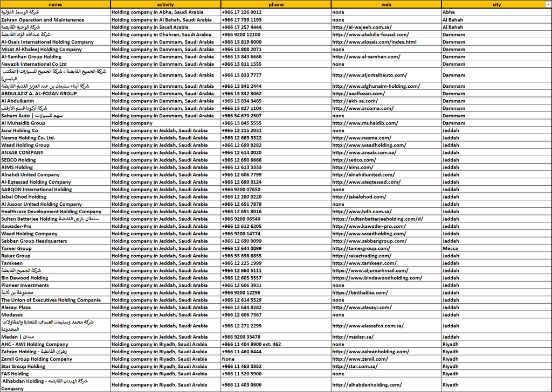The image size is (552, 392).
Task: Open the http://www.aljomaihauto.com/ link
Action: coord(370,75)
